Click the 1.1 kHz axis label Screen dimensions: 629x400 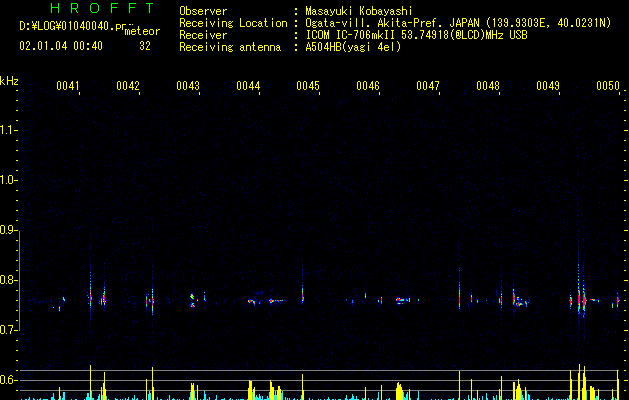pos(7,130)
